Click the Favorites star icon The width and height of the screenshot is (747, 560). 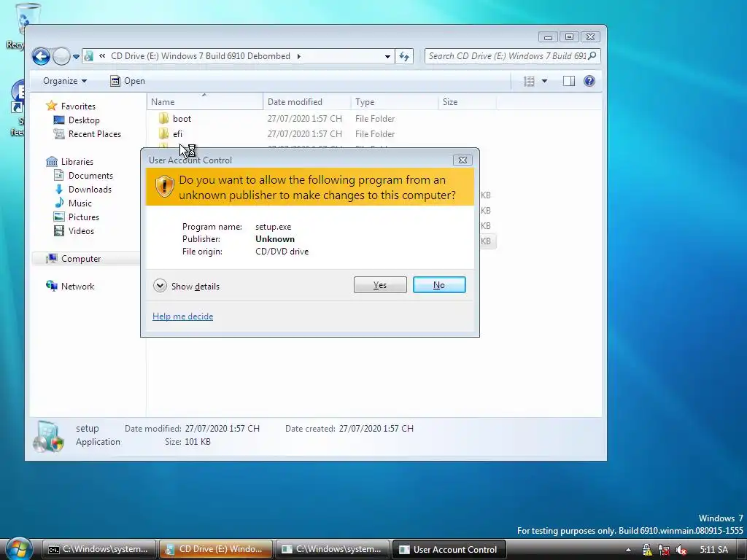click(x=52, y=106)
